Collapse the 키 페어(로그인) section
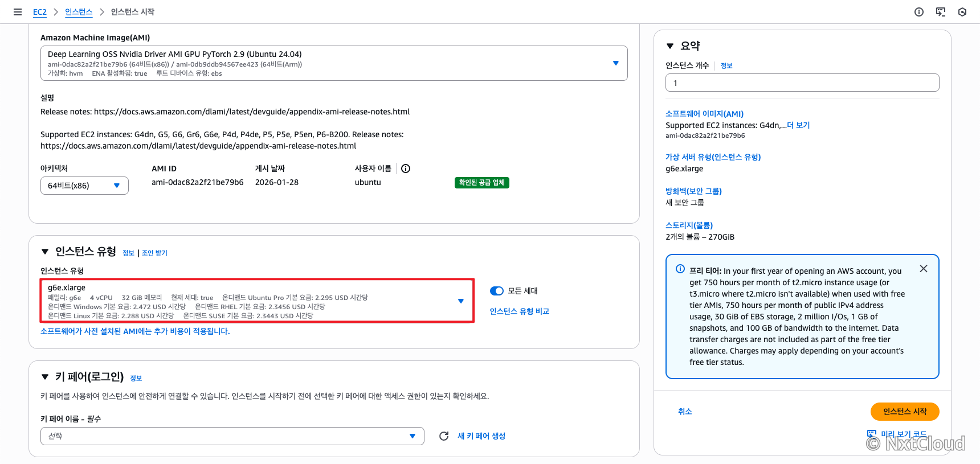The width and height of the screenshot is (980, 464). pos(45,377)
